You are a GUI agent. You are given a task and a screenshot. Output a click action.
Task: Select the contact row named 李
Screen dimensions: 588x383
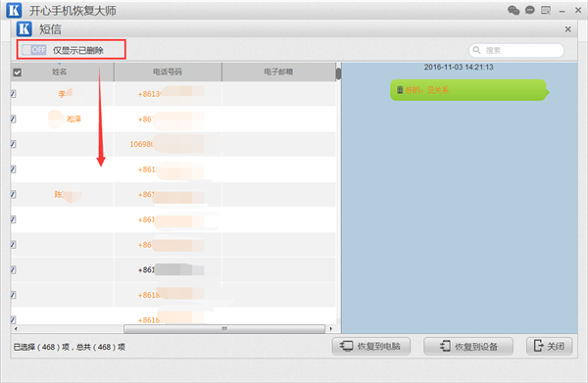tap(173, 94)
